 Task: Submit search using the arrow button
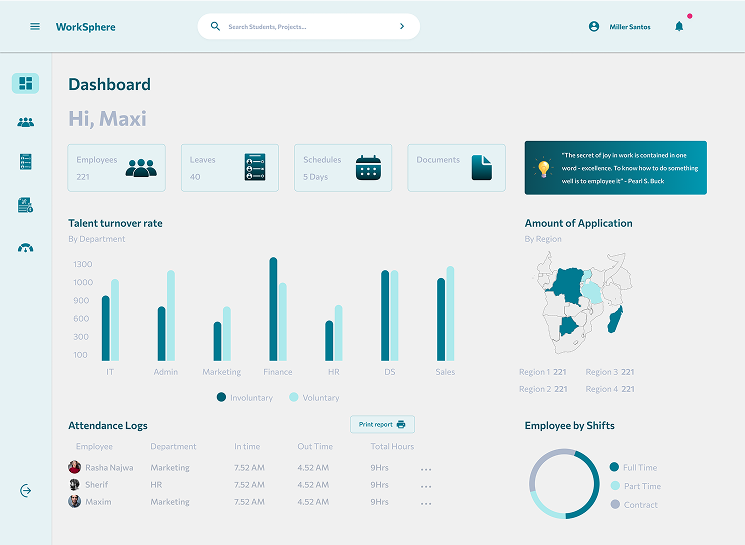click(x=402, y=27)
